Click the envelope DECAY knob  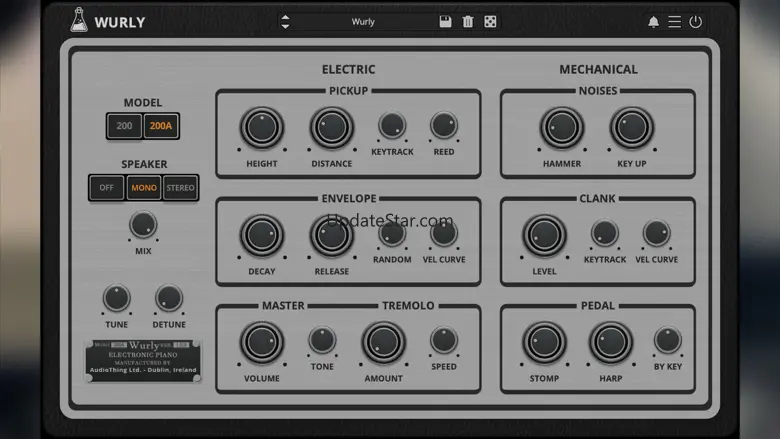pos(262,235)
